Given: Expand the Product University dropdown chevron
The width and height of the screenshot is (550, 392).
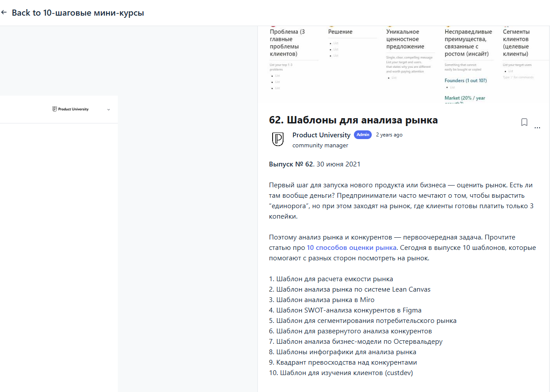Looking at the screenshot, I should coord(109,110).
